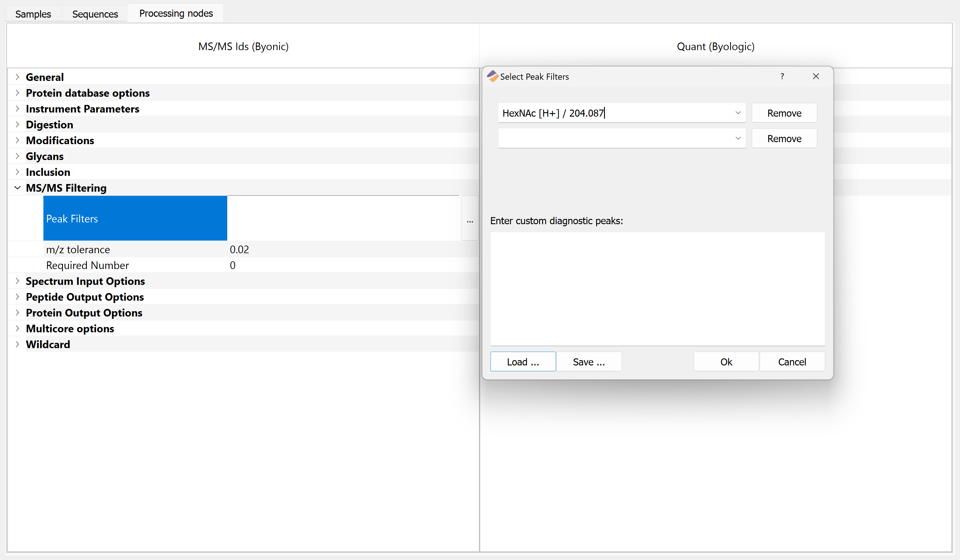
Task: Click the Protein database options label
Action: click(x=88, y=93)
